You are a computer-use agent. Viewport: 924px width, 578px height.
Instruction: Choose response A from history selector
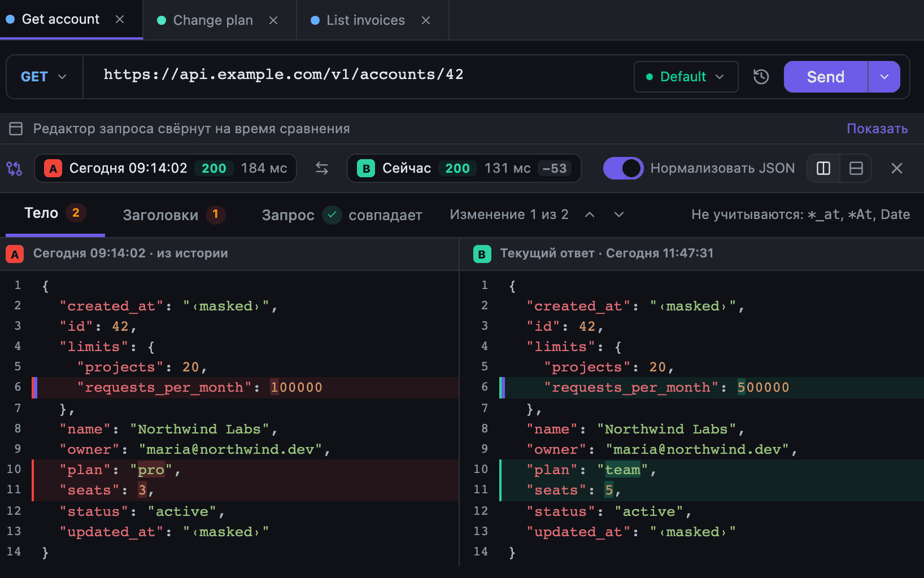click(x=165, y=168)
